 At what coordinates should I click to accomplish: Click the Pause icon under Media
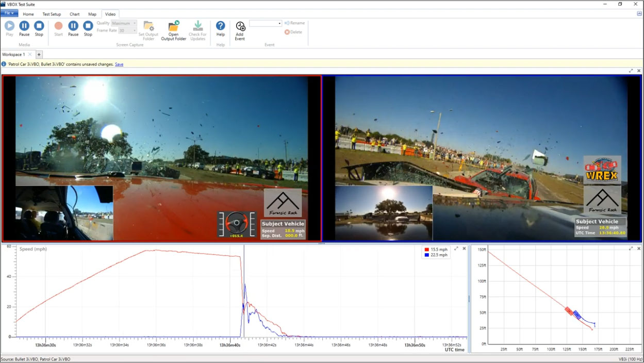[24, 27]
